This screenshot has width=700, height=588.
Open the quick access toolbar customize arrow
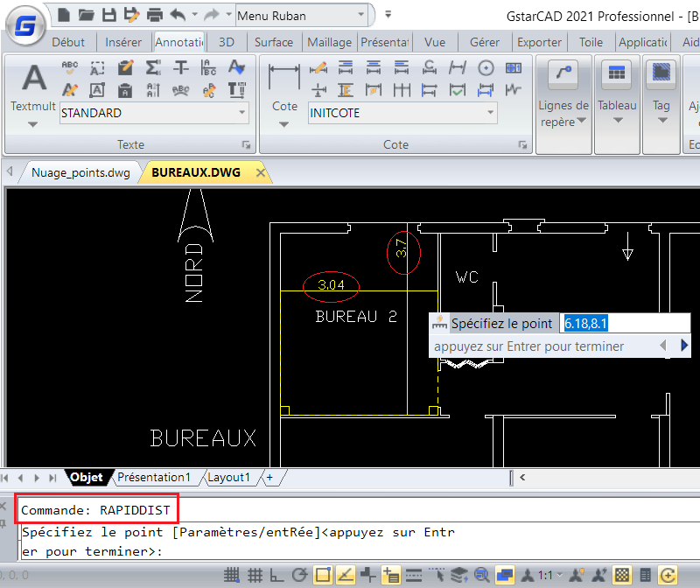(x=388, y=15)
